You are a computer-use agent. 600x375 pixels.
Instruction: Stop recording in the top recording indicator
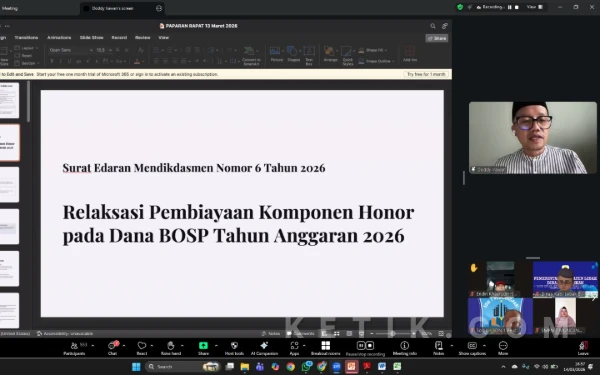[x=517, y=7]
